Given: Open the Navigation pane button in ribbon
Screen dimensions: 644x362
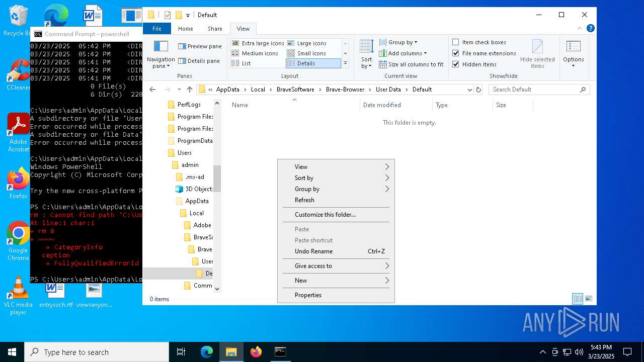Looking at the screenshot, I should click(160, 54).
